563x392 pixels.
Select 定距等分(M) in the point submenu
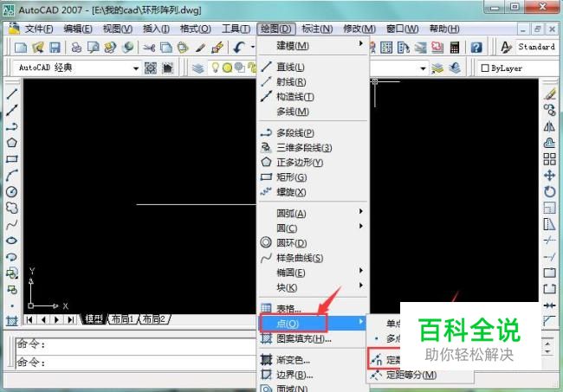[x=420, y=376]
